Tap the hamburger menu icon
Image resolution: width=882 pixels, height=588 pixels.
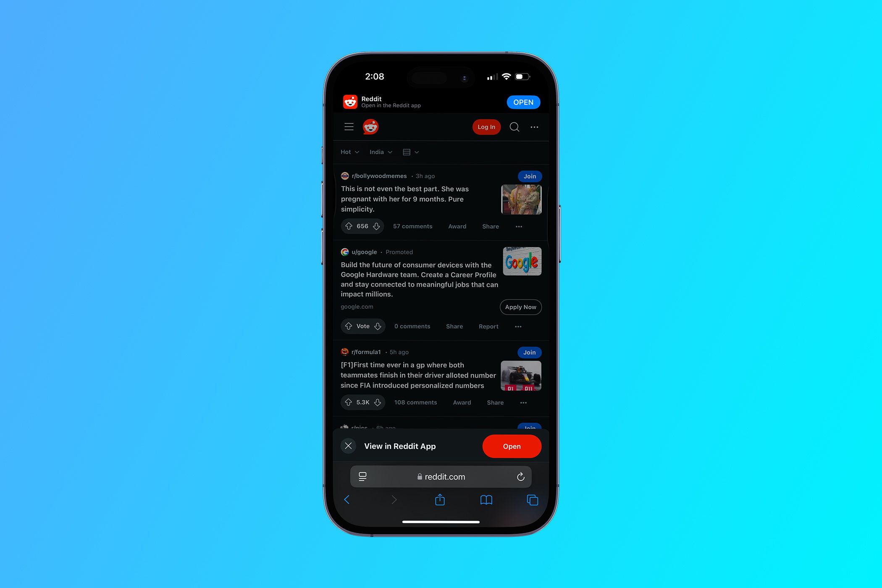(349, 127)
